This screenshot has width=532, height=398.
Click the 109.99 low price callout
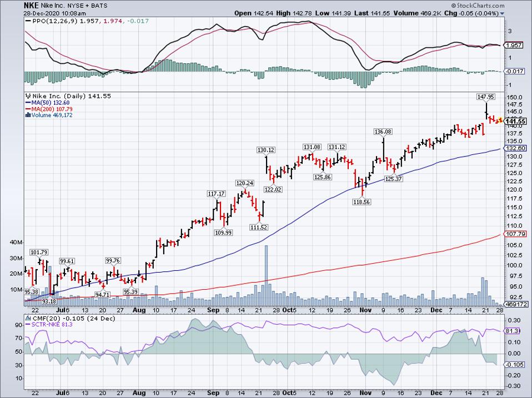pyautogui.click(x=223, y=233)
